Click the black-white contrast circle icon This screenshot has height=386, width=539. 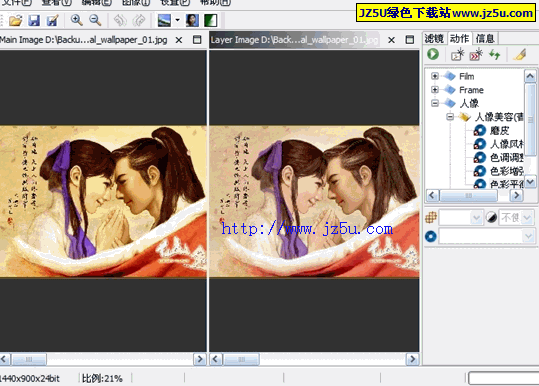(492, 217)
